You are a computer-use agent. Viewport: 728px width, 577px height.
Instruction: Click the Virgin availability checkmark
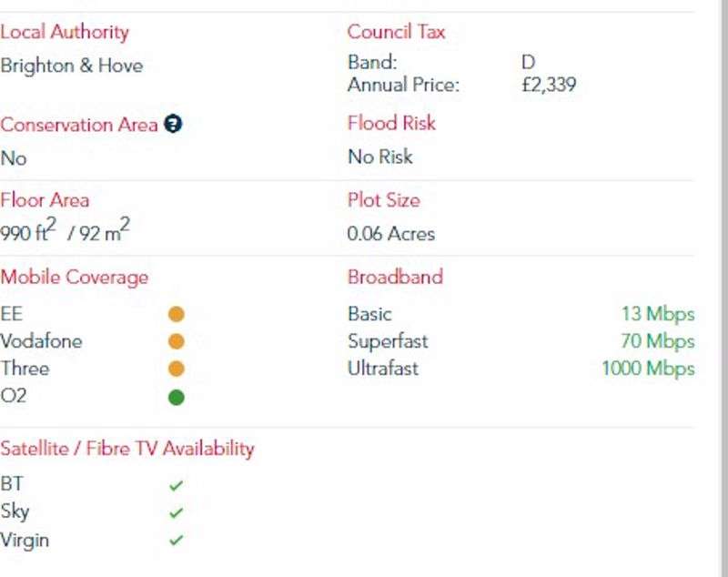click(176, 540)
